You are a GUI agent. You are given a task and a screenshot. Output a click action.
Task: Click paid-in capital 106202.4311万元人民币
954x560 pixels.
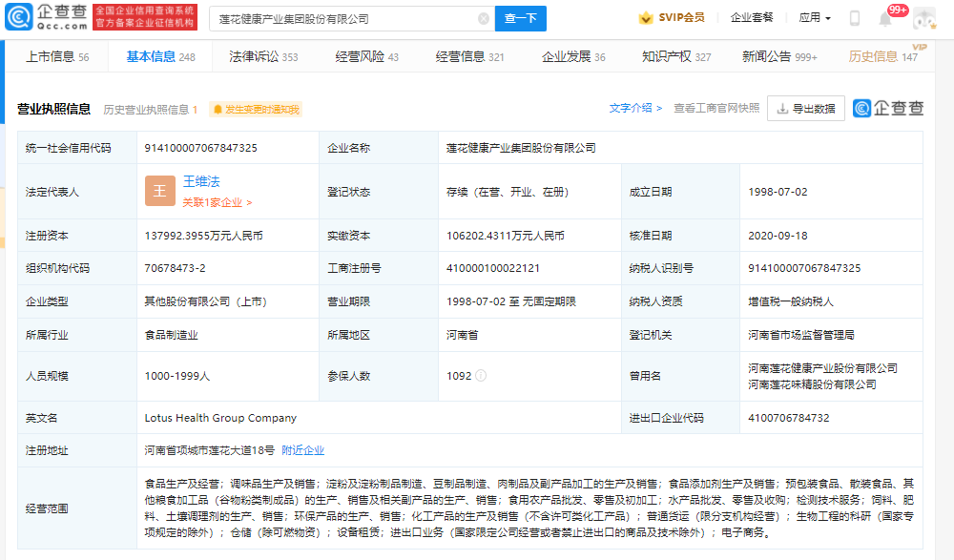click(506, 236)
